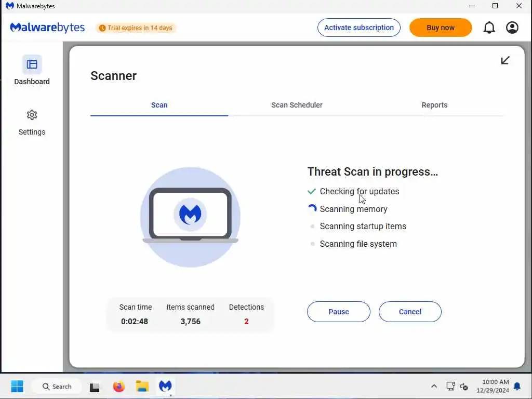Click the Scanning file system text
The image size is (532, 399).
[x=358, y=244]
